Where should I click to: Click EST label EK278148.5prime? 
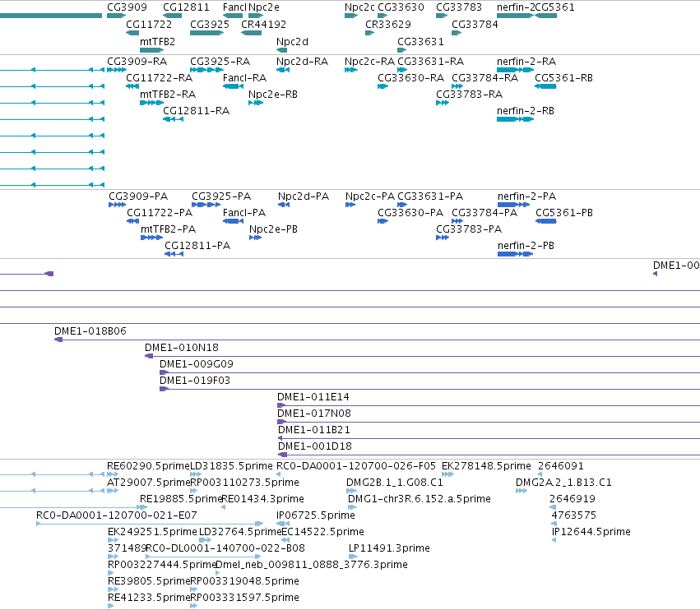[x=487, y=466]
